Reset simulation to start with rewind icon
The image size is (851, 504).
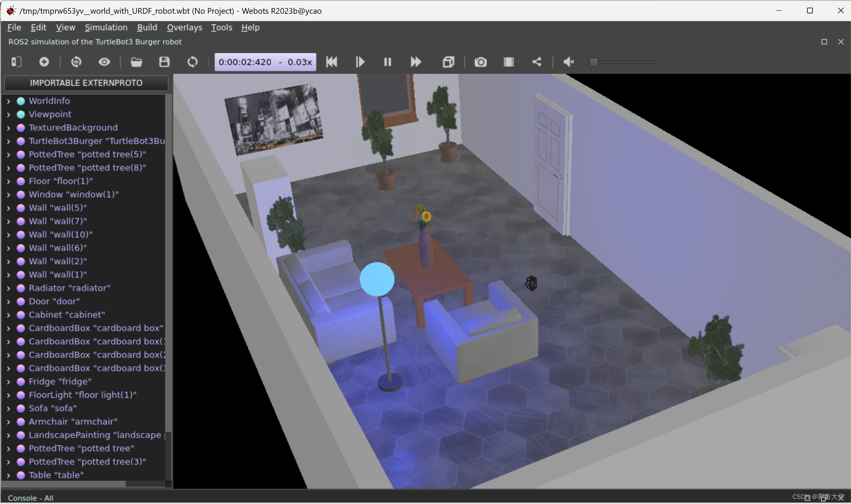click(x=332, y=62)
